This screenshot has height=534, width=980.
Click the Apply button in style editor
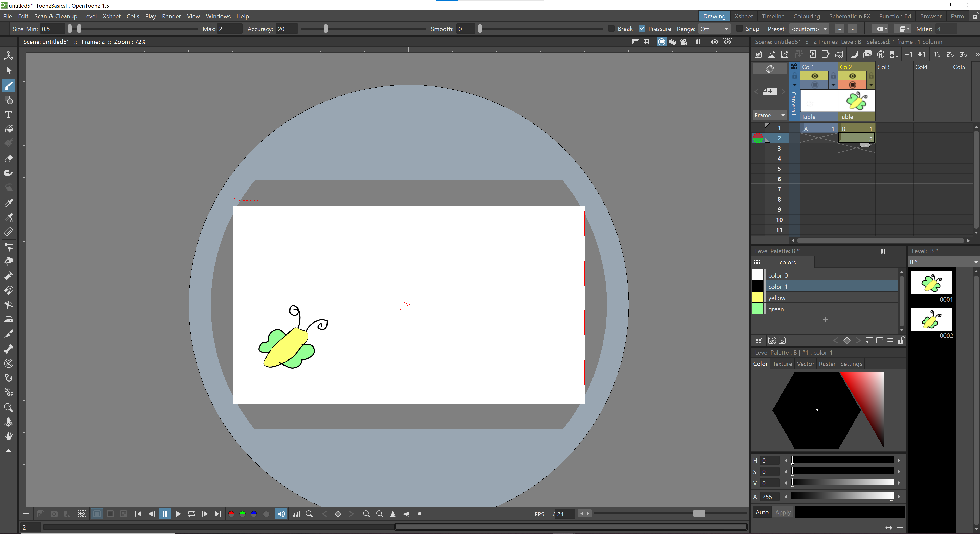(x=783, y=512)
